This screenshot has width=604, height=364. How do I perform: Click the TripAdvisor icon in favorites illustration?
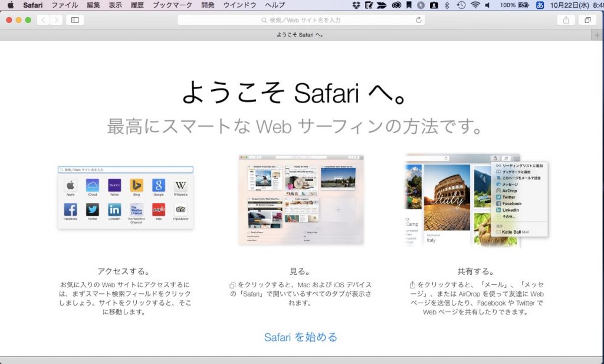pyautogui.click(x=180, y=209)
